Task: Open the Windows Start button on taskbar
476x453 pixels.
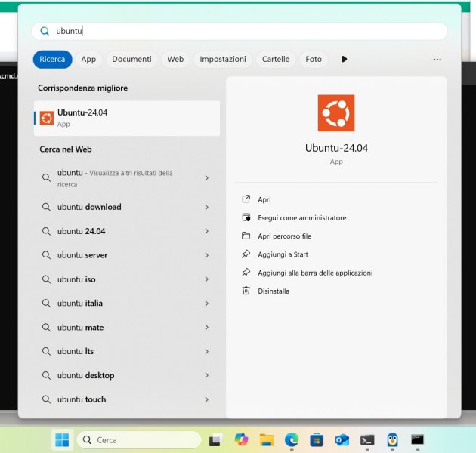Action: (x=62, y=440)
